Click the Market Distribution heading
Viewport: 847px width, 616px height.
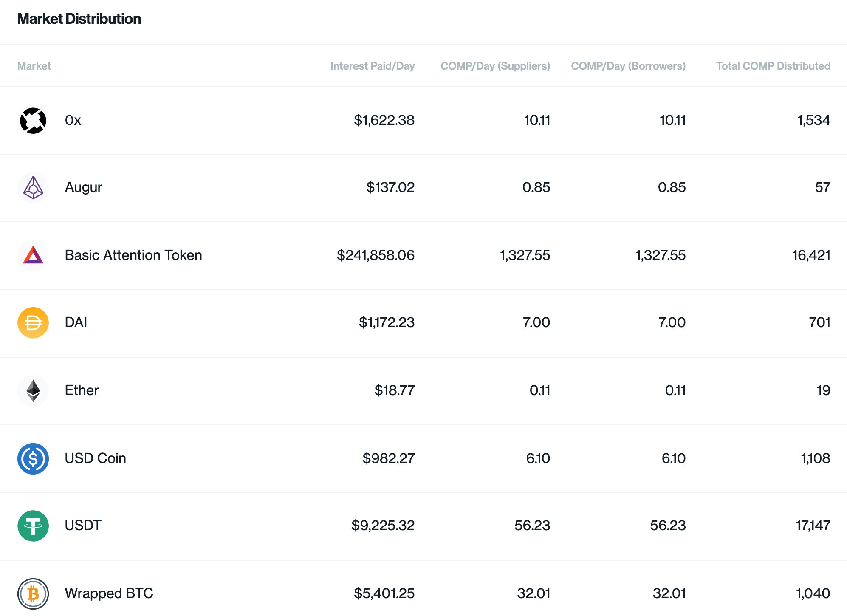[79, 19]
